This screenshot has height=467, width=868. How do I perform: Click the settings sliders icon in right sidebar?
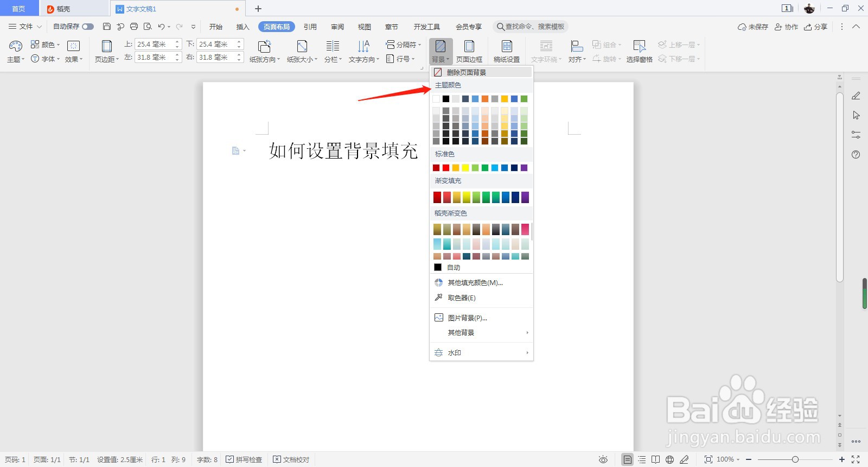click(x=856, y=135)
